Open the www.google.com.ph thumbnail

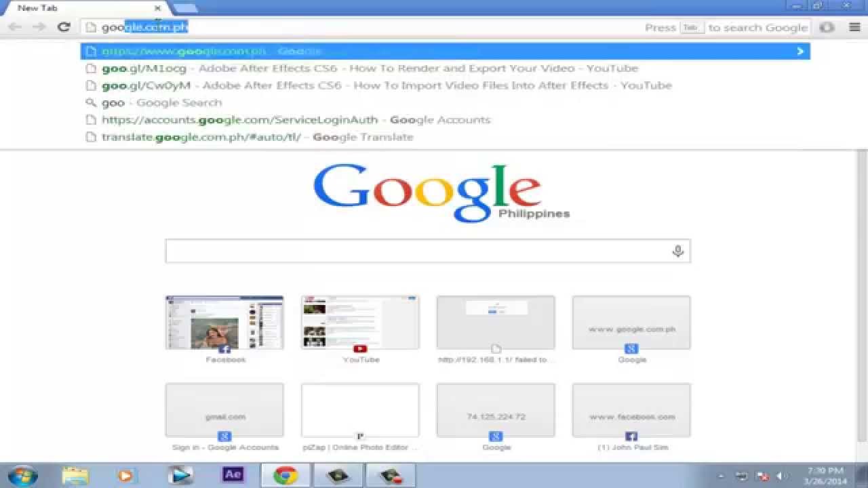(x=631, y=323)
